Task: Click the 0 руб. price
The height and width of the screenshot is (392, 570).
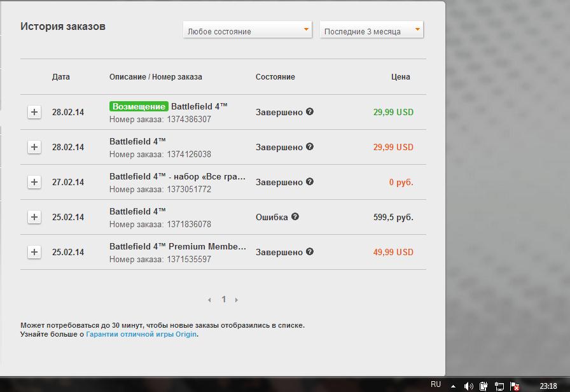Action: pos(401,182)
